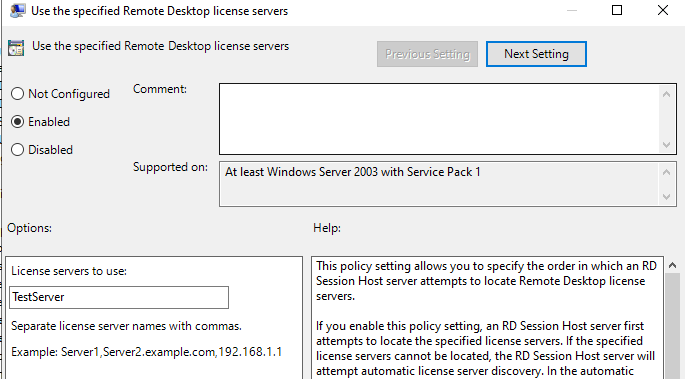Viewport: 685px width, 379px height.
Task: Close the policy setting window
Action: click(663, 10)
